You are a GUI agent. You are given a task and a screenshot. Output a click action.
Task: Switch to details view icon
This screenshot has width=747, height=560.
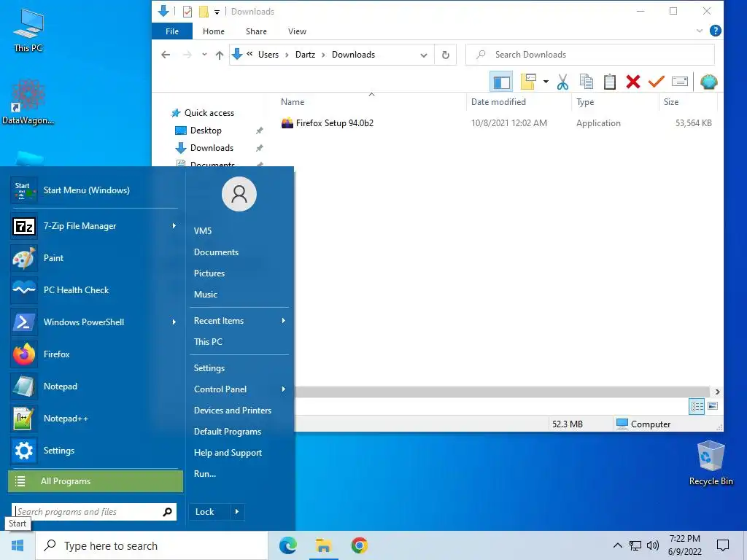(x=697, y=406)
